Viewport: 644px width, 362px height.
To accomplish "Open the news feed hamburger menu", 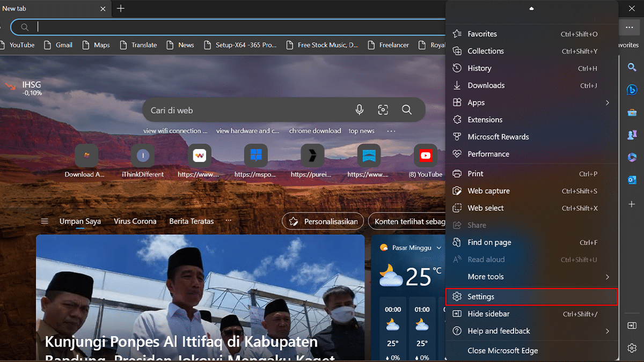I will [45, 221].
